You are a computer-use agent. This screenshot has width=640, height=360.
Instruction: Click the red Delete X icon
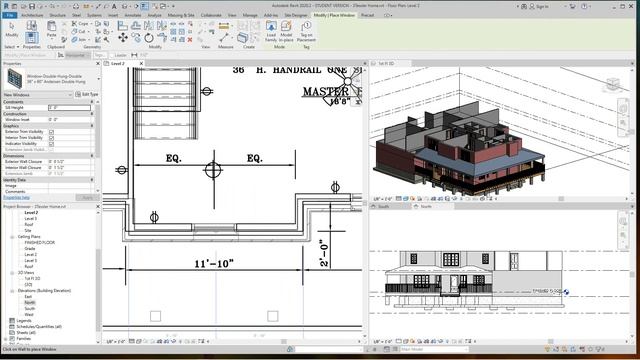[190, 40]
